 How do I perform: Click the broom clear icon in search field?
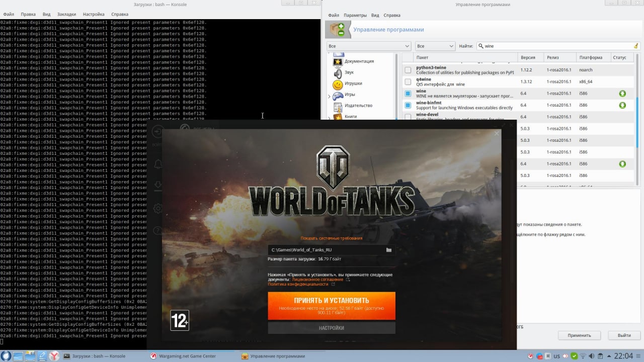pos(636,46)
